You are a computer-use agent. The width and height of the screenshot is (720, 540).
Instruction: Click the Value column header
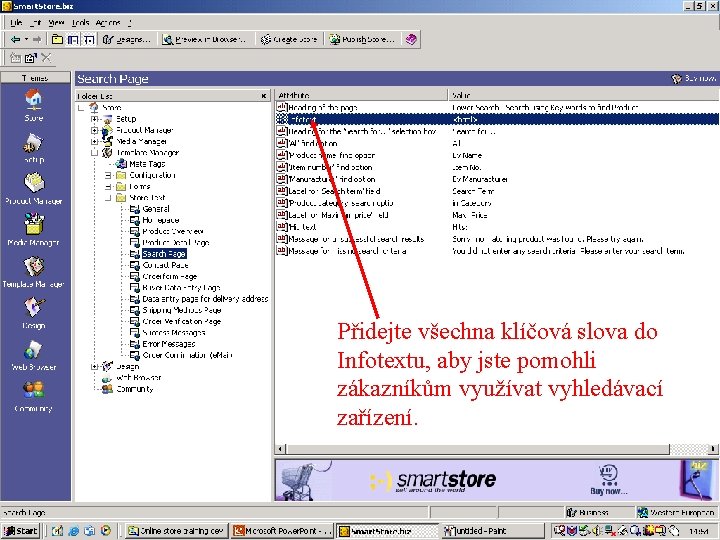pos(583,95)
